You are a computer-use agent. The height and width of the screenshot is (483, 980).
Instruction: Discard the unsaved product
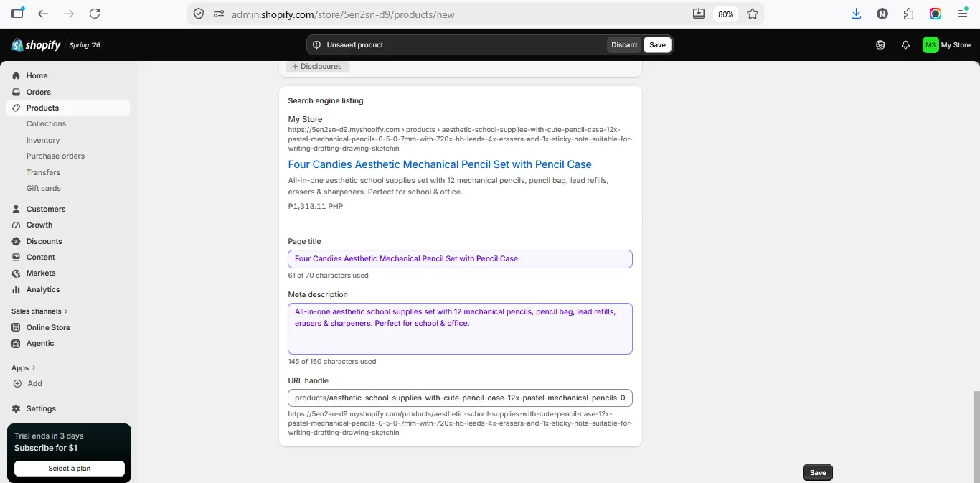(623, 44)
